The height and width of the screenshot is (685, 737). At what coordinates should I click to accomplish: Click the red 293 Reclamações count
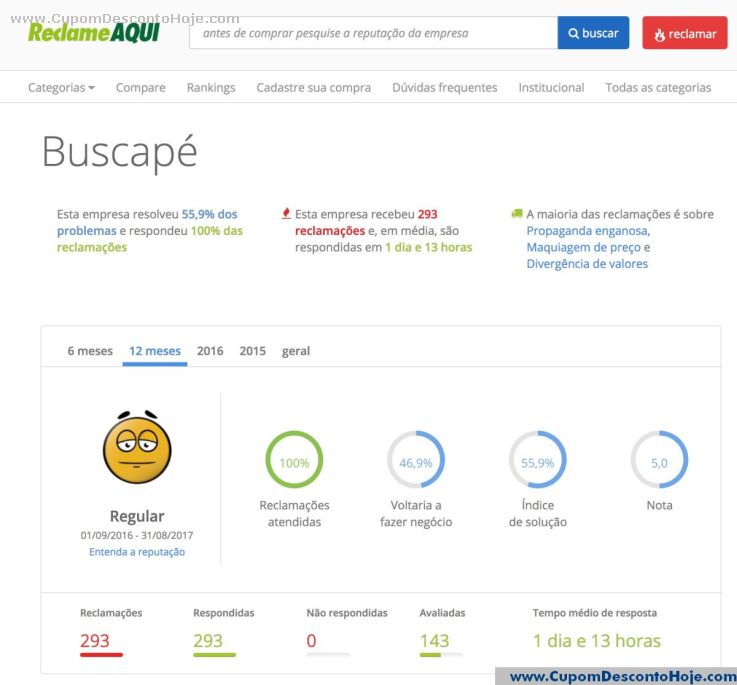click(x=94, y=641)
